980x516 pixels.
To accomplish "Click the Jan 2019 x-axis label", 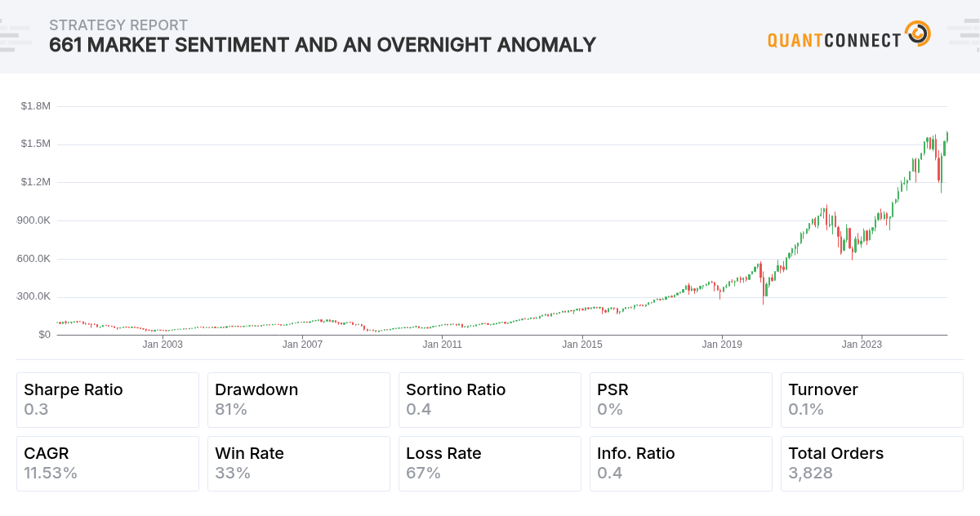I will click(722, 345).
